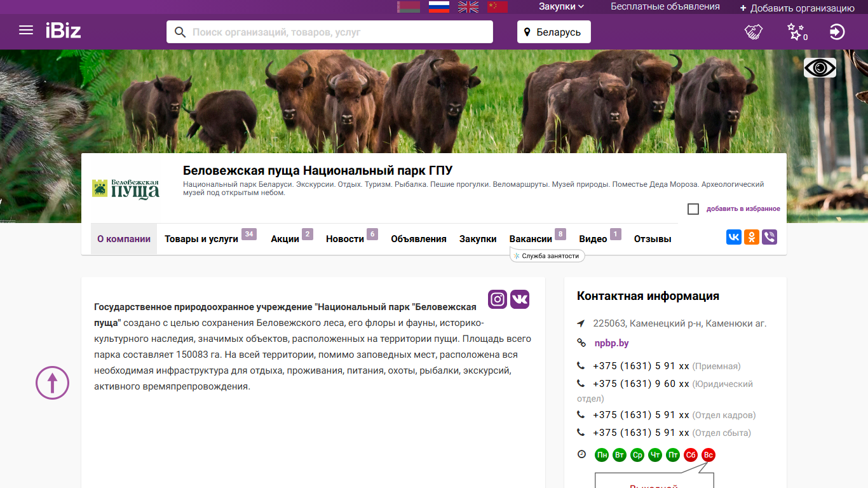Viewport: 868px width, 488px height.
Task: Select the Ср weekday circle
Action: pyautogui.click(x=637, y=455)
